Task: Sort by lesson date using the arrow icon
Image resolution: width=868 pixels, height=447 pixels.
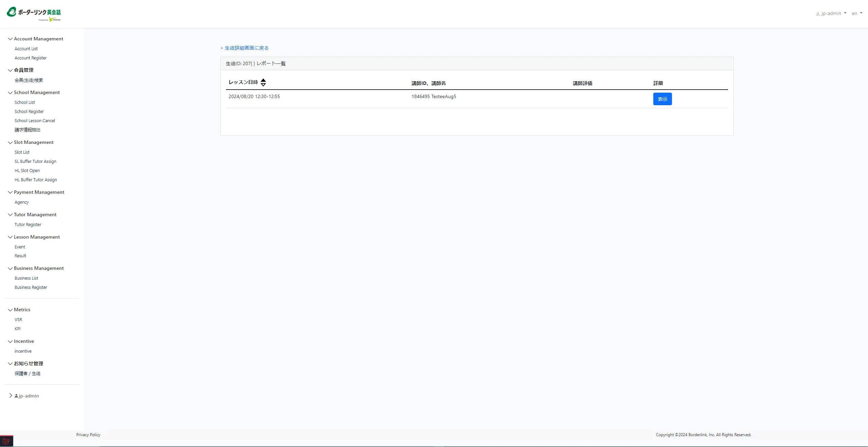Action: (x=263, y=82)
